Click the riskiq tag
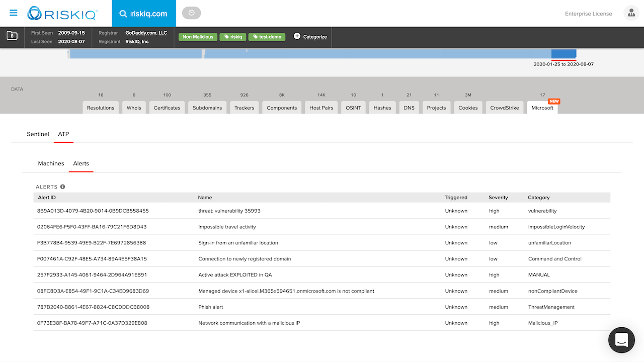 click(233, 37)
